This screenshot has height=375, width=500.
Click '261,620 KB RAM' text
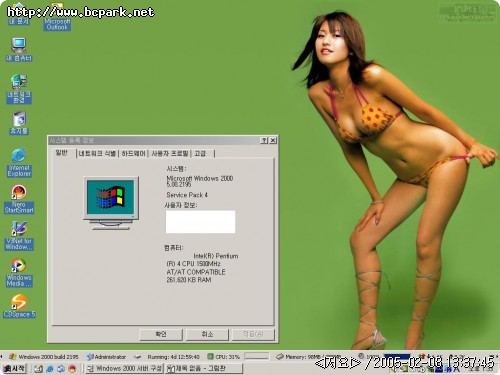pos(189,280)
